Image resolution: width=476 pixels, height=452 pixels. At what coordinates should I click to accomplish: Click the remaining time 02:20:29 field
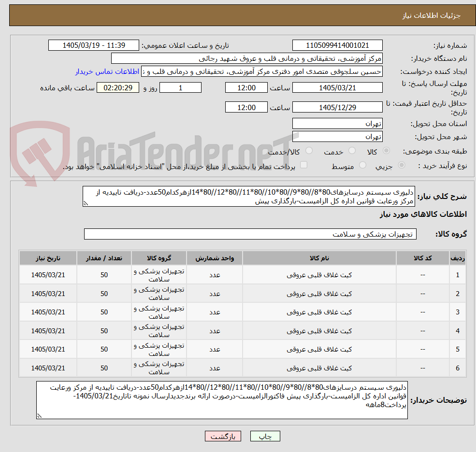pos(118,88)
